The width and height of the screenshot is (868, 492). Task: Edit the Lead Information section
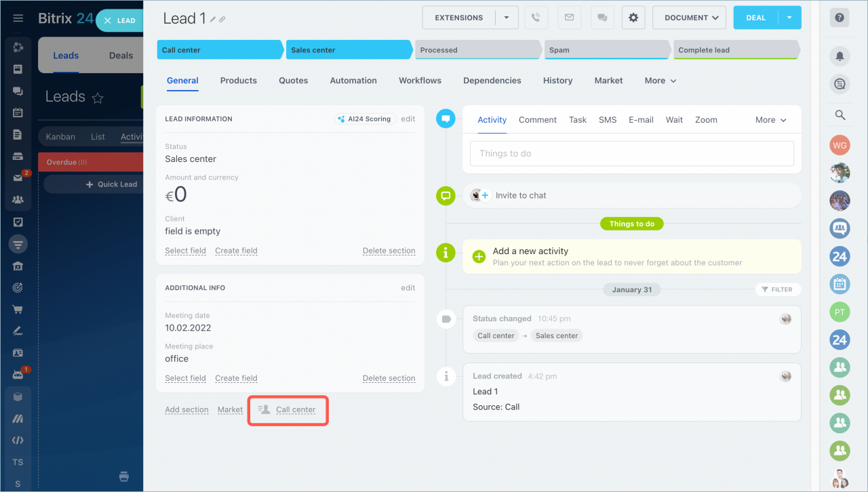pos(408,119)
